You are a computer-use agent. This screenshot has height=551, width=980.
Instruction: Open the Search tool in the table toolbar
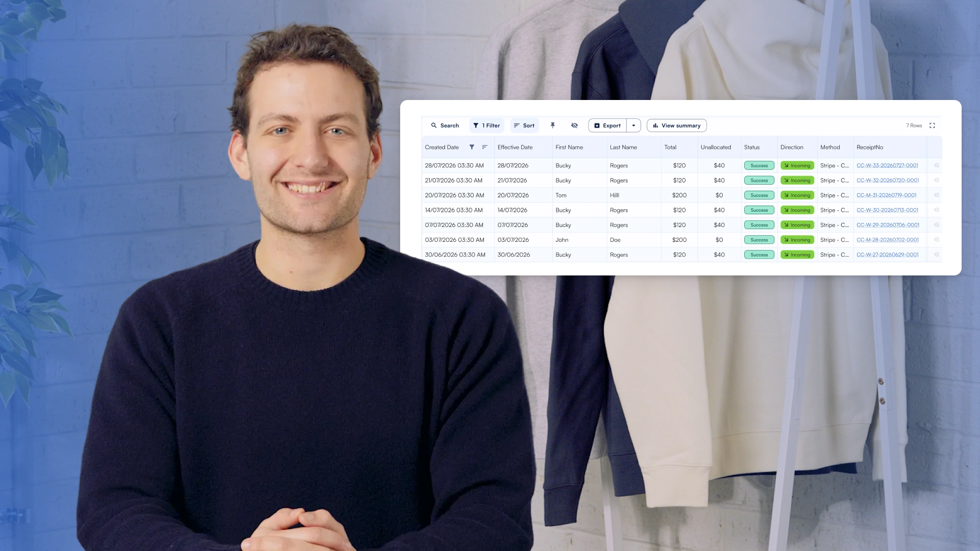445,126
